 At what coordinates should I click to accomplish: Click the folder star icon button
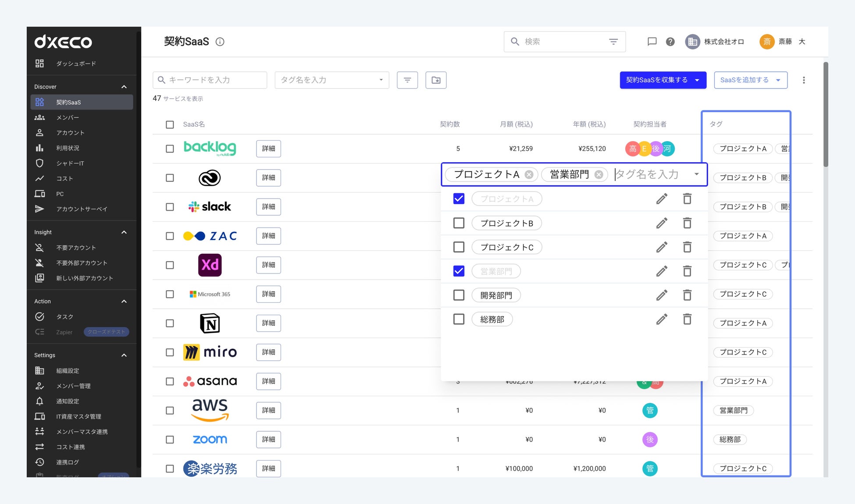click(436, 80)
